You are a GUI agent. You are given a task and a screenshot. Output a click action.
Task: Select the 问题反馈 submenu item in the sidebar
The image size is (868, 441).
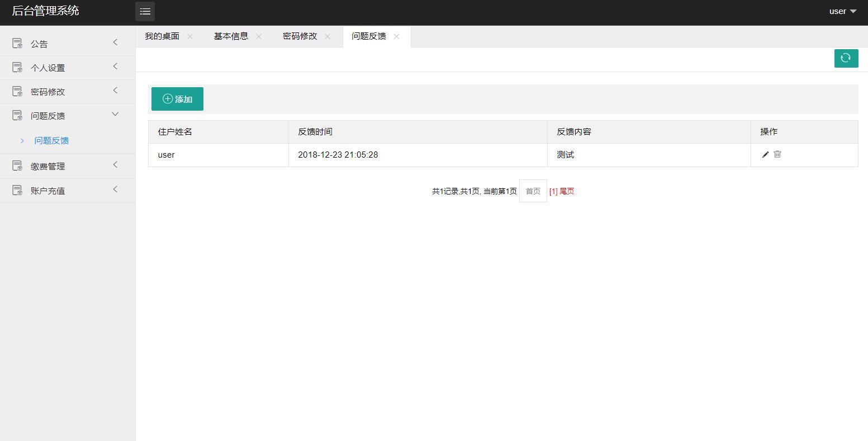pyautogui.click(x=51, y=140)
